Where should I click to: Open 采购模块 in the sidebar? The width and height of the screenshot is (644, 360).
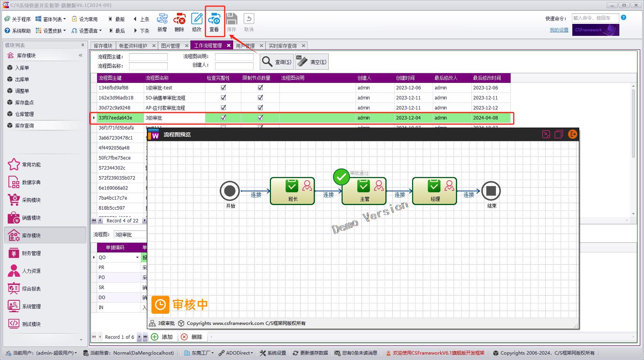(x=31, y=200)
